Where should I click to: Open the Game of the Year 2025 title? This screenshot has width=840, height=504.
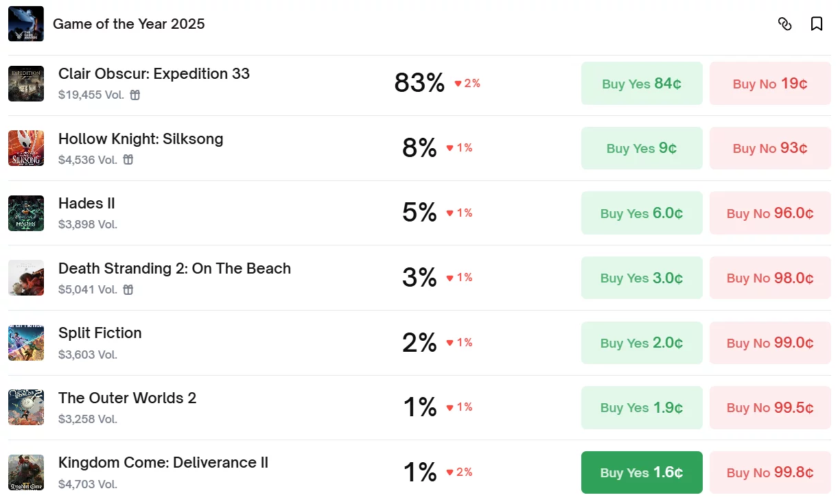(129, 24)
